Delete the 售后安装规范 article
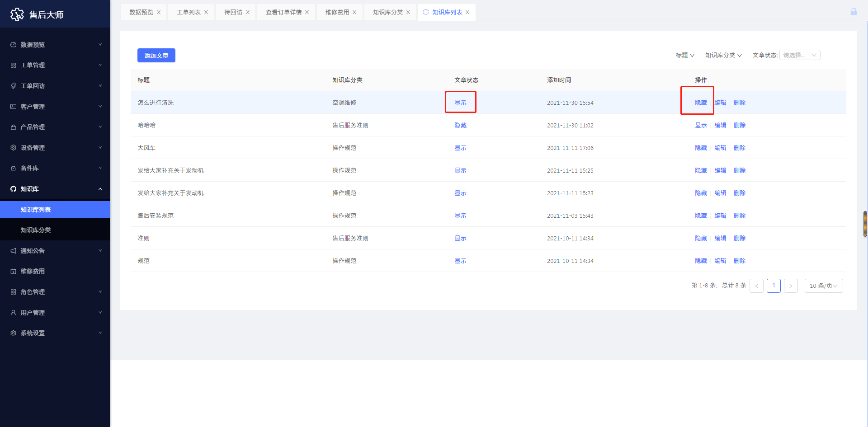This screenshot has width=868, height=427. (x=740, y=216)
